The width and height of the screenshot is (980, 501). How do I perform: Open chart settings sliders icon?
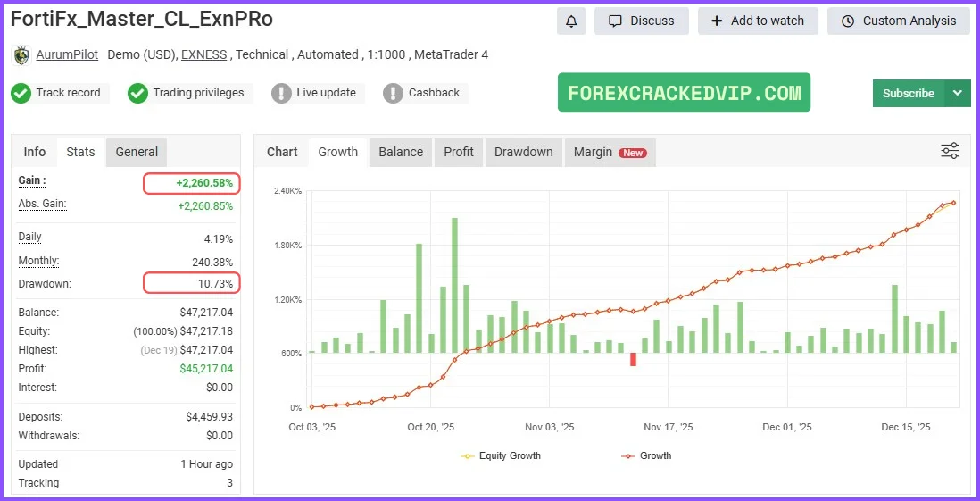pyautogui.click(x=950, y=151)
